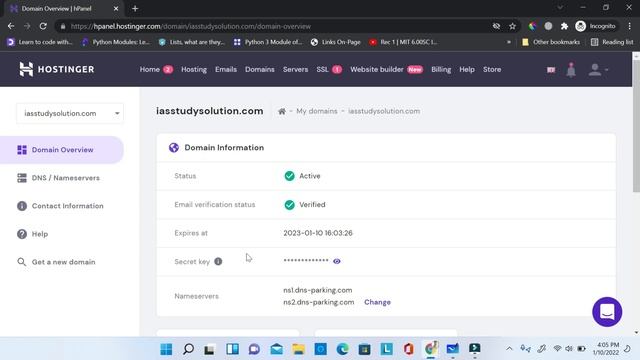Screen dimensions: 640x360
Task: Open the iasstudysolution.com domain selector dropdown
Action: coord(70,113)
